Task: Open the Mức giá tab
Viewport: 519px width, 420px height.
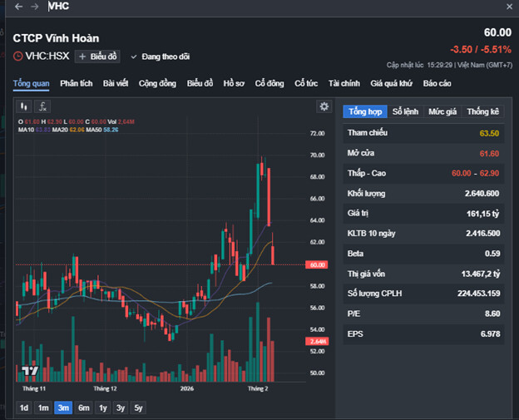Action: coord(442,111)
